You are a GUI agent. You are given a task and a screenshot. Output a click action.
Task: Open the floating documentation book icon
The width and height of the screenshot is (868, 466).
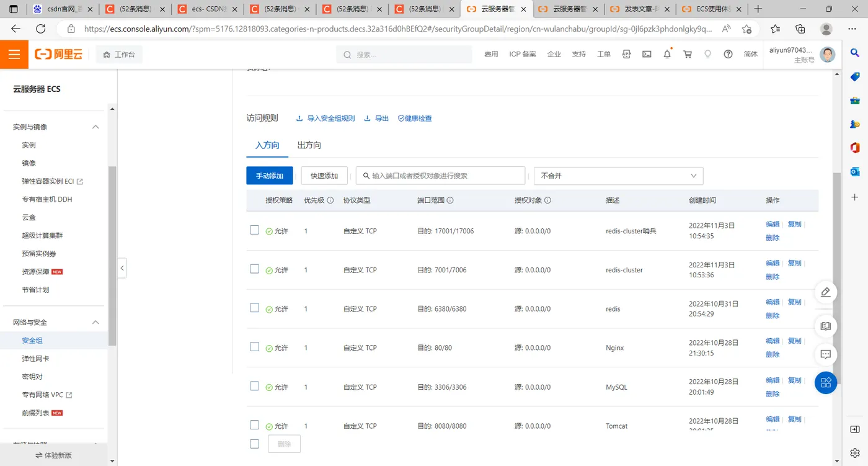[826, 325]
